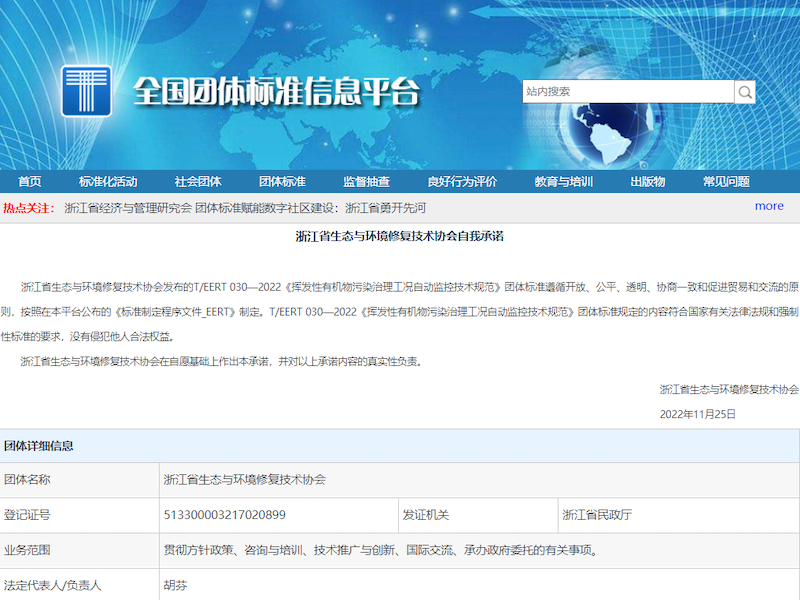Click the business scope text 贯彻方针政策
This screenshot has width=800, height=600.
click(x=198, y=550)
